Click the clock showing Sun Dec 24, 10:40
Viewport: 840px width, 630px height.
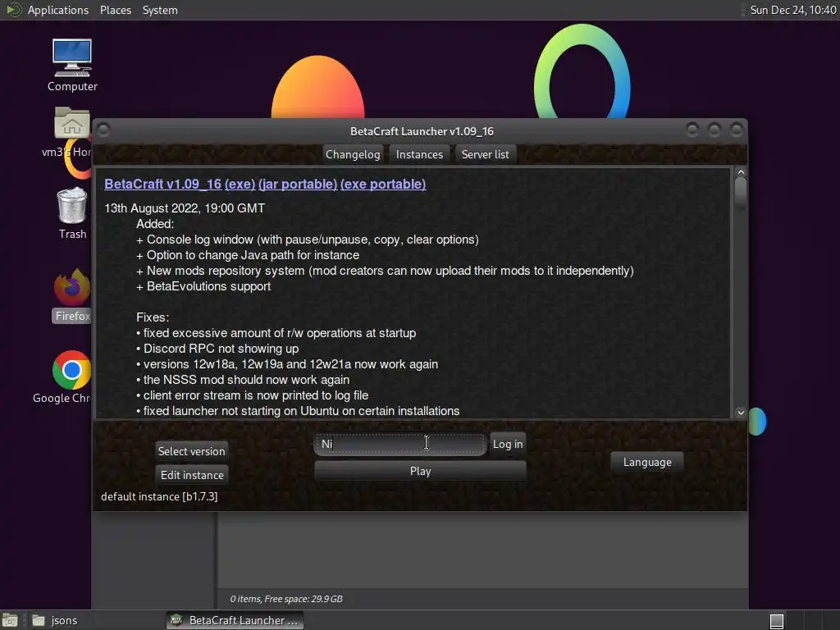pos(793,10)
